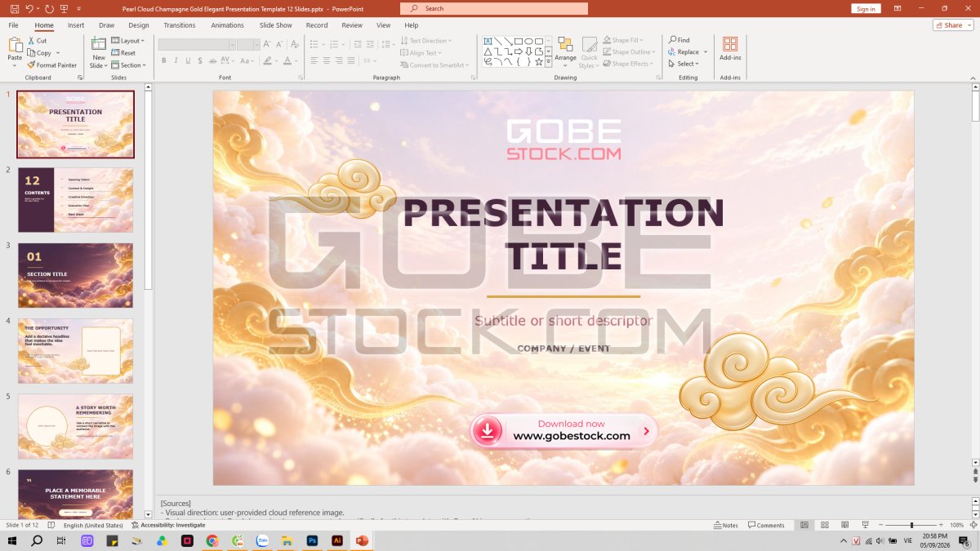Select the Oval shape in shapes gallery
Image resolution: width=980 pixels, height=551 pixels.
[528, 41]
